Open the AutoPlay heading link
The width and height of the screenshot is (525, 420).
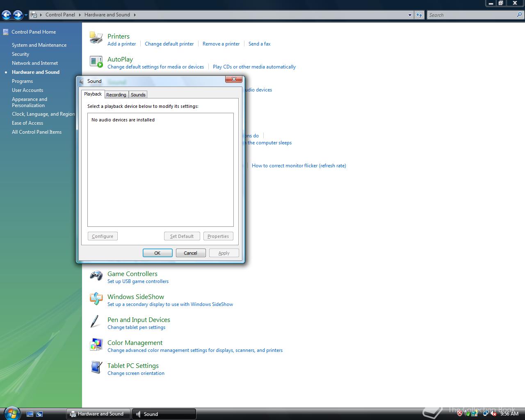click(x=120, y=59)
